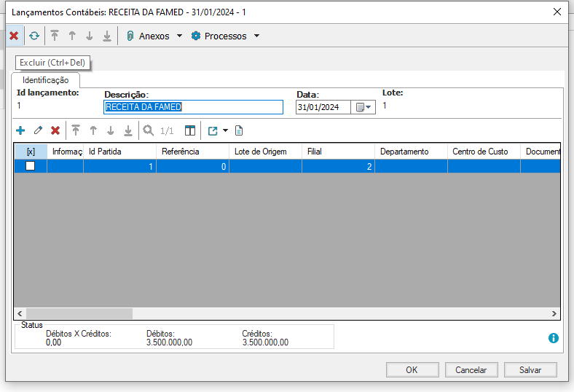Toggle the [x] select-all column header
574x392 pixels.
pyautogui.click(x=31, y=152)
